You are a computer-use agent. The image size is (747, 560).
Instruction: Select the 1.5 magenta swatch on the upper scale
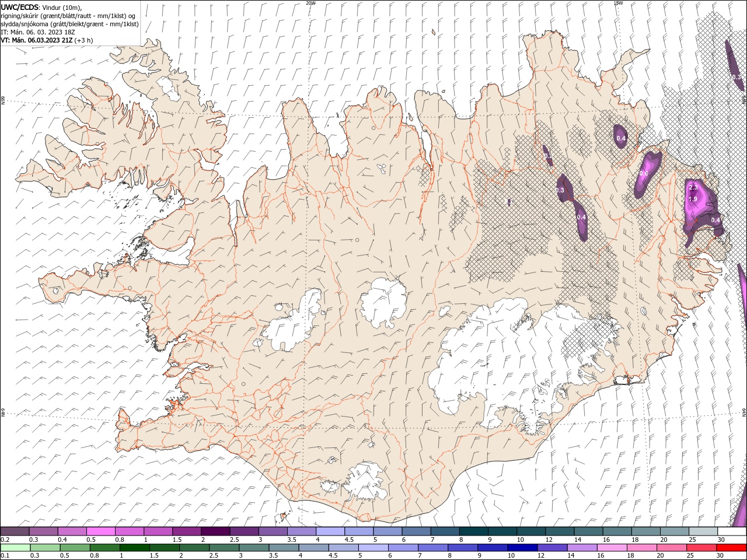click(187, 531)
